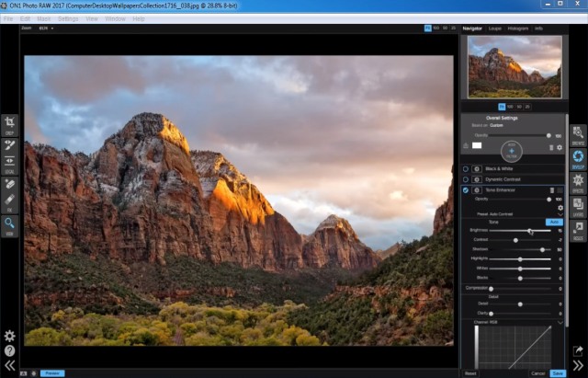Open the Browse module
The image size is (588, 378).
point(578,134)
